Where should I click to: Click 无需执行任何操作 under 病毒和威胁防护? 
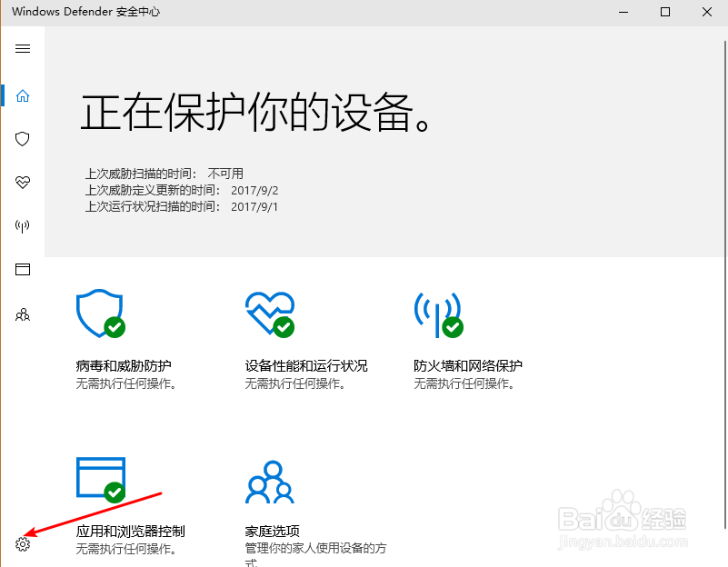[x=125, y=383]
